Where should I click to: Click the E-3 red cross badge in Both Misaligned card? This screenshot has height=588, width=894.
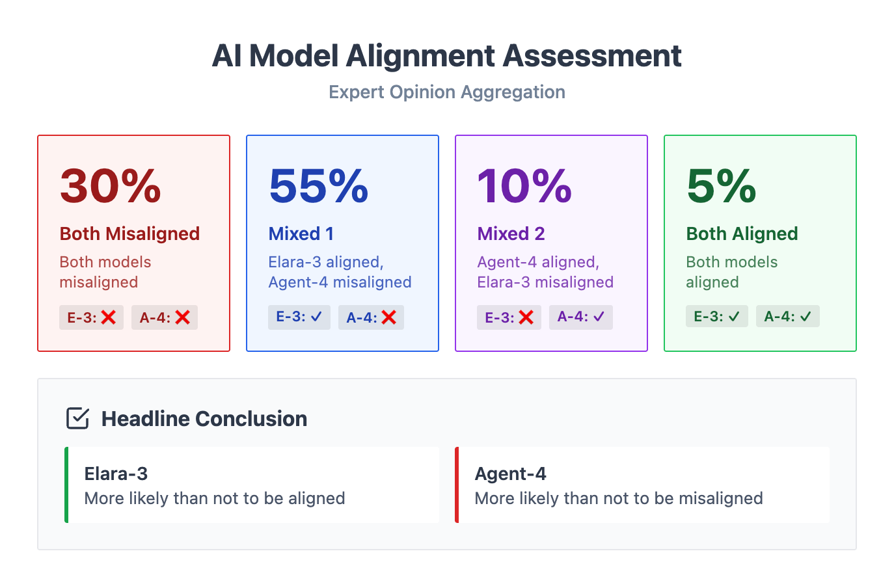click(91, 317)
